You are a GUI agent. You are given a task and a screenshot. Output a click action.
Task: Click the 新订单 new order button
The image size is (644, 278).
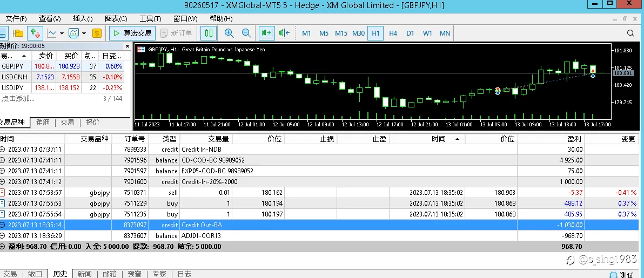pos(176,33)
